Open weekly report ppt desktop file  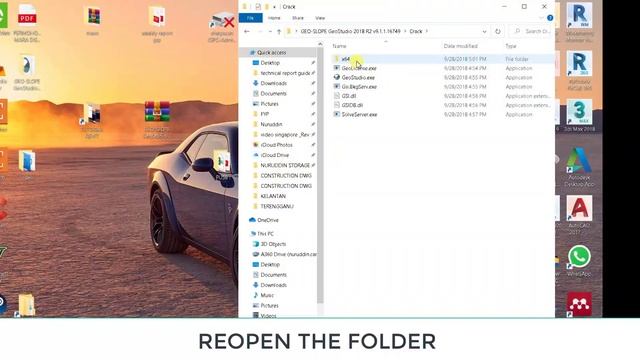coord(157,24)
